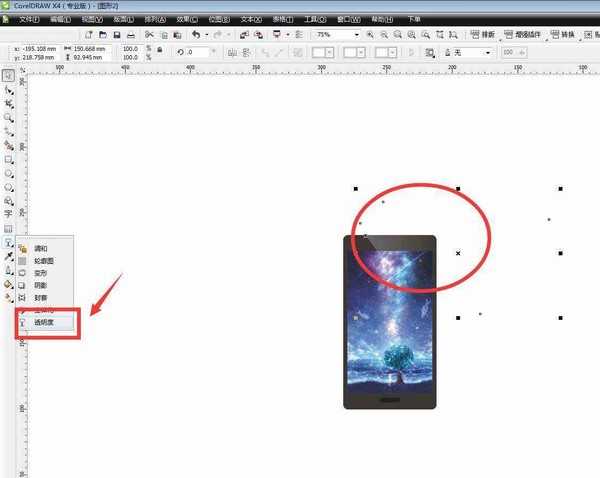Screen dimensions: 600x478
Task: Click the mirror vertically button
Action: tap(246, 52)
